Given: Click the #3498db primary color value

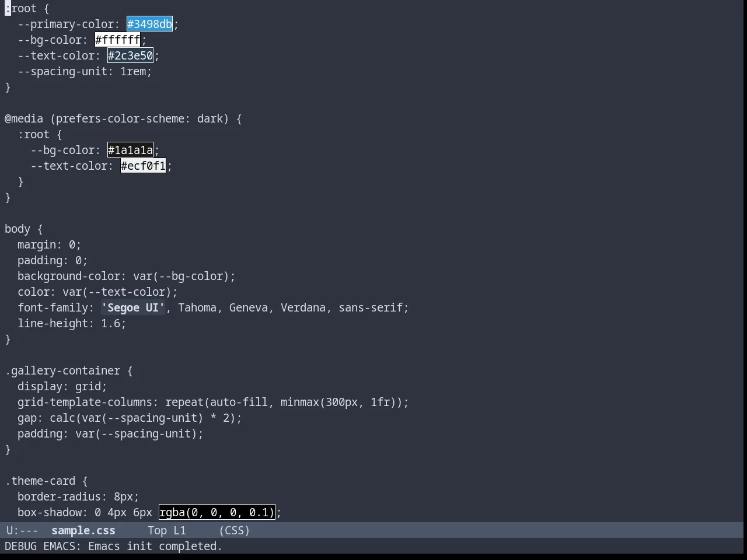Looking at the screenshot, I should coord(149,24).
